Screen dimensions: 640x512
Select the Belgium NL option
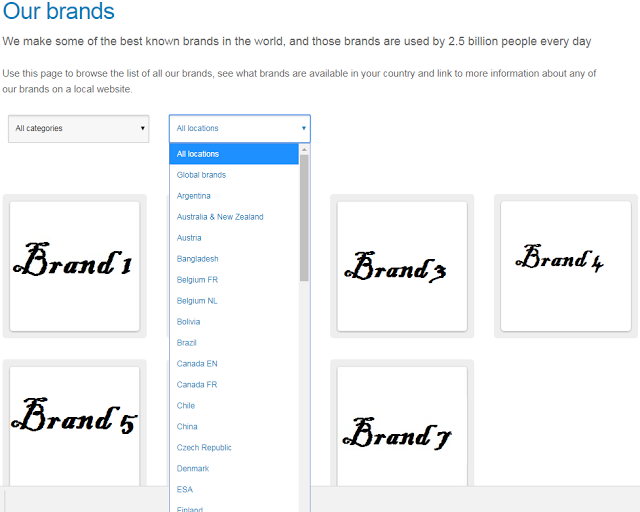[x=234, y=301]
